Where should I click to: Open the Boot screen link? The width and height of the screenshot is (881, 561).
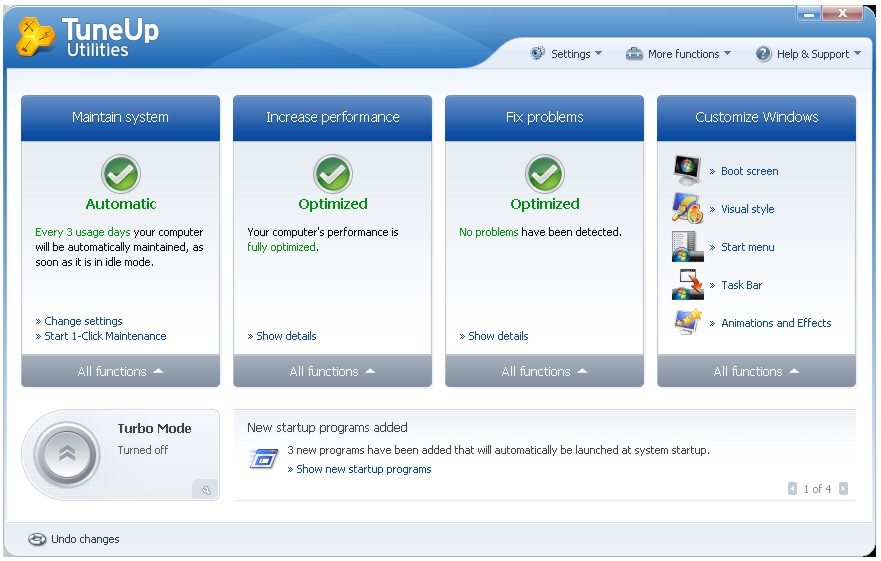(750, 171)
